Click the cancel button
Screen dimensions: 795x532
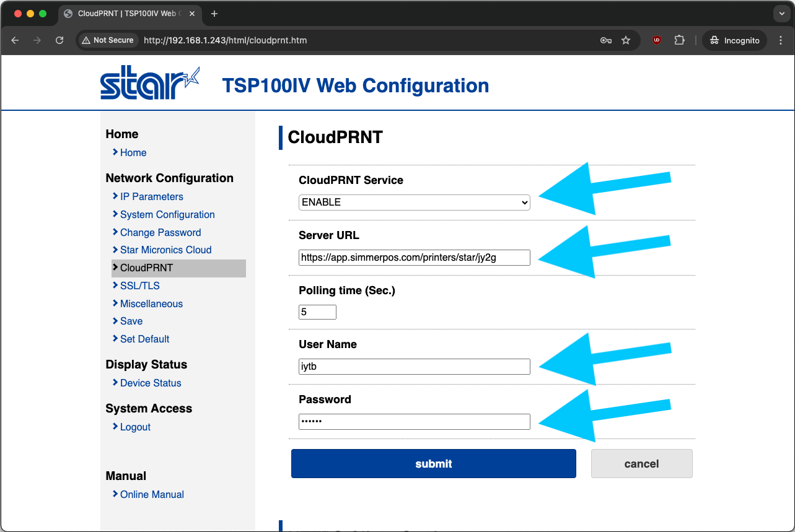(x=641, y=463)
